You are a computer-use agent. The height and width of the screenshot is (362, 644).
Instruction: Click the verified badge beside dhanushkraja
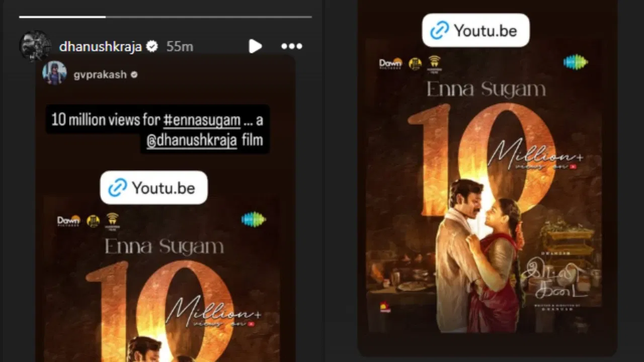[152, 47]
